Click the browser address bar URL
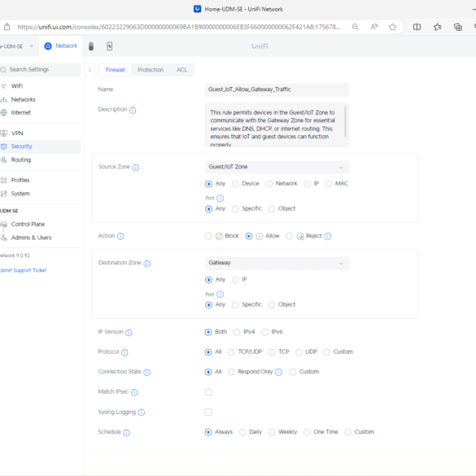 click(x=179, y=27)
